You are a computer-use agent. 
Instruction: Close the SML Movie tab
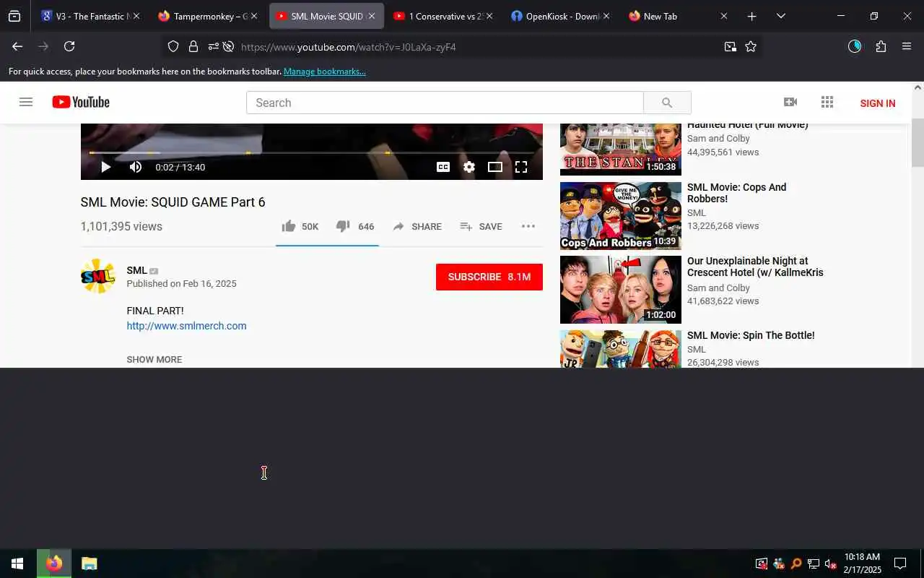(x=372, y=16)
